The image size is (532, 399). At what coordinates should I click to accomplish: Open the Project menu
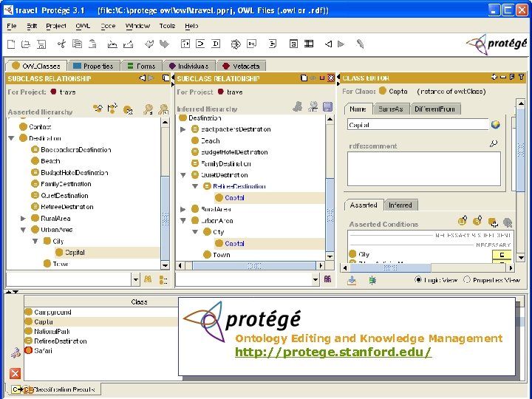[x=56, y=26]
